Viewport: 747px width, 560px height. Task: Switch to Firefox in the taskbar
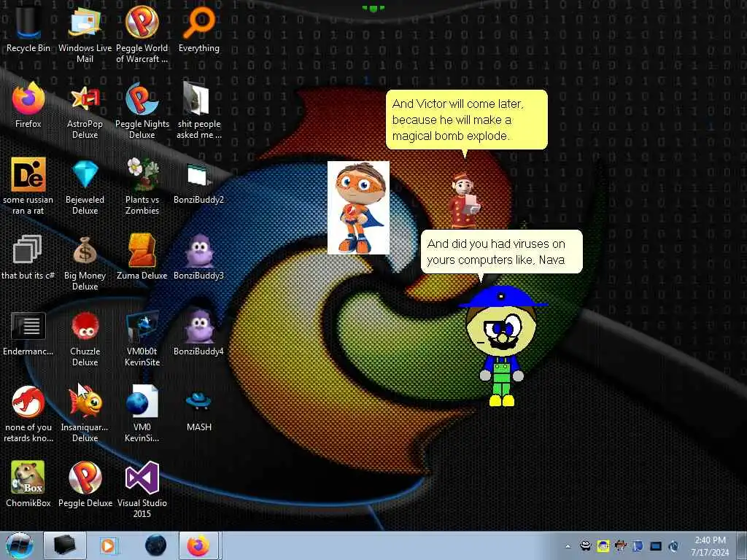tap(198, 545)
